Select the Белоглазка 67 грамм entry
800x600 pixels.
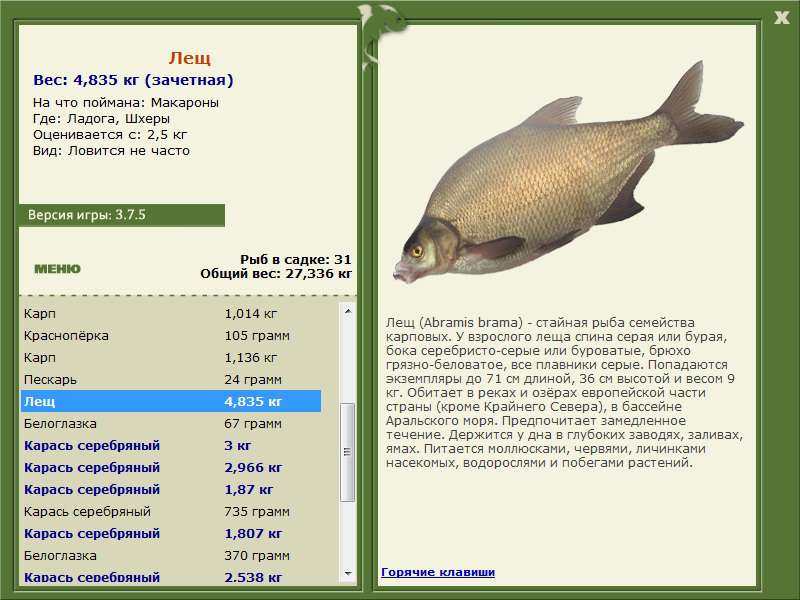[171, 423]
